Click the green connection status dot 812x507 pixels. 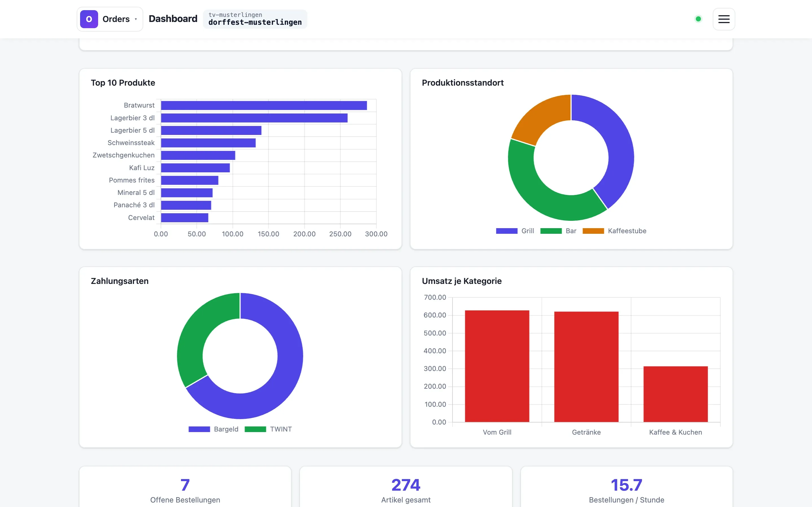tap(698, 19)
